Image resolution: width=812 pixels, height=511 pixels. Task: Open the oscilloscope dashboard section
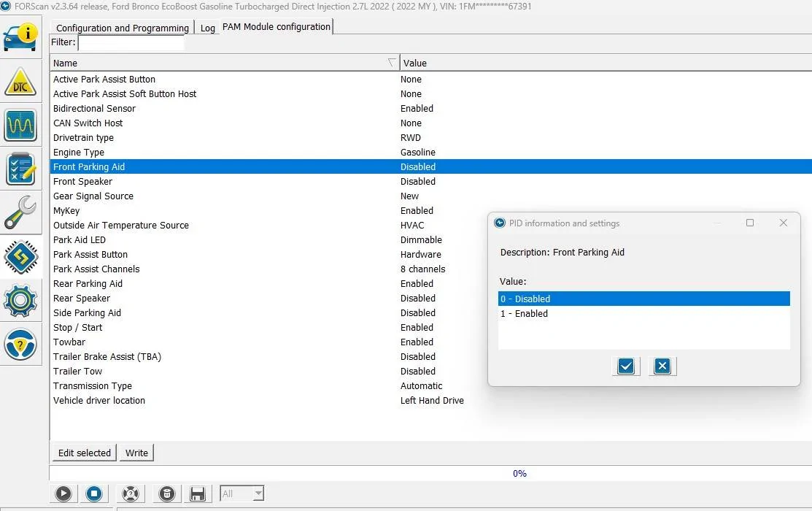pos(20,125)
